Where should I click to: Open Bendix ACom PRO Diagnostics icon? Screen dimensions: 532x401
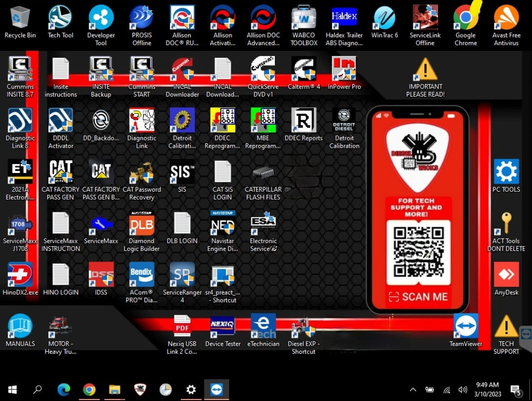click(141, 276)
